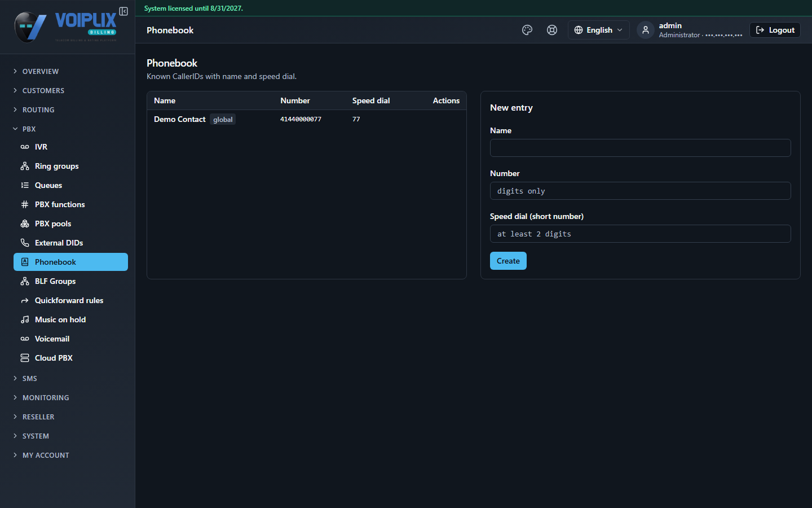Go to Music on hold
Image resolution: width=812 pixels, height=508 pixels.
70,319
